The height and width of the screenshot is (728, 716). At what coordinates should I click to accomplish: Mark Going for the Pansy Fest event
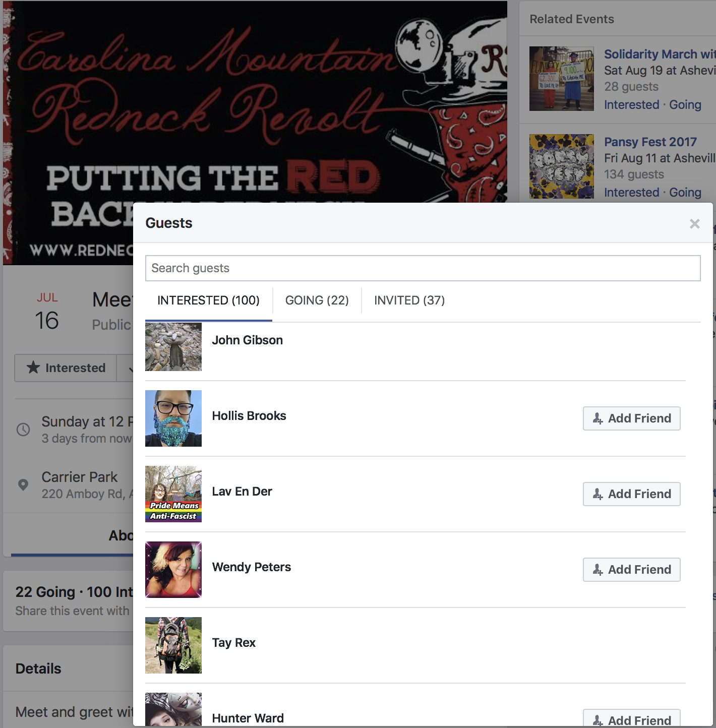685,193
